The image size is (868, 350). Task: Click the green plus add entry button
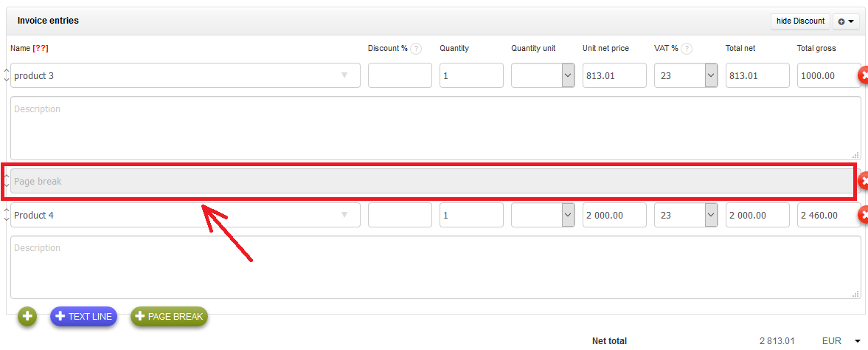(27, 317)
